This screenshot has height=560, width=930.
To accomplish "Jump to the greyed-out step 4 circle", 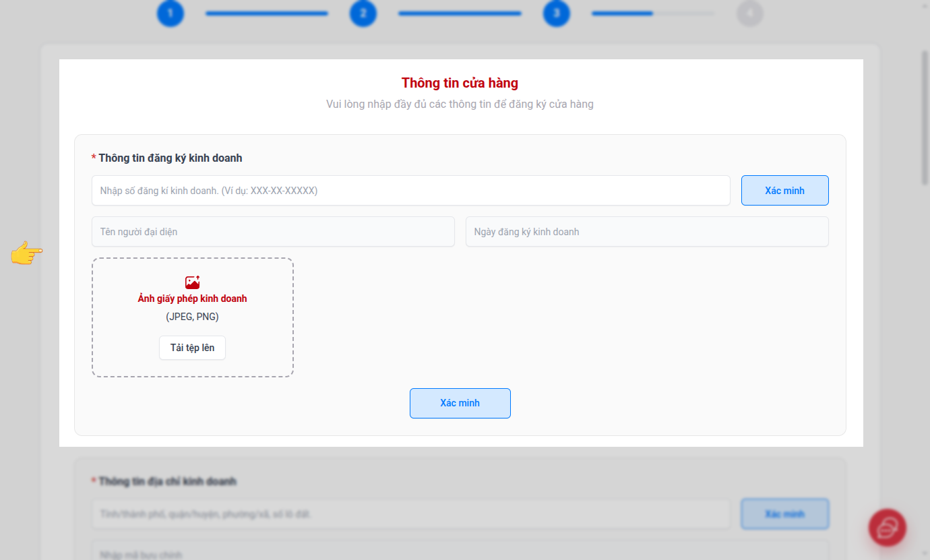I will pos(749,13).
